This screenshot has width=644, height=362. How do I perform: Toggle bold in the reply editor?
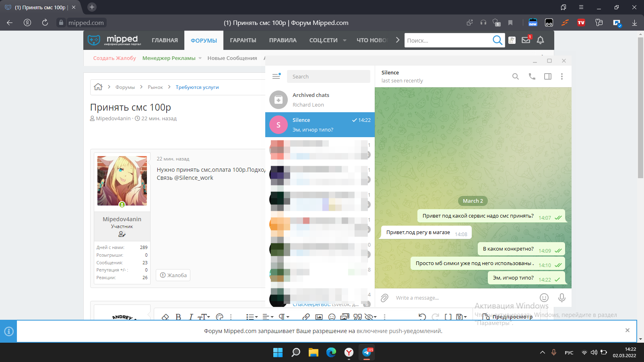click(178, 317)
